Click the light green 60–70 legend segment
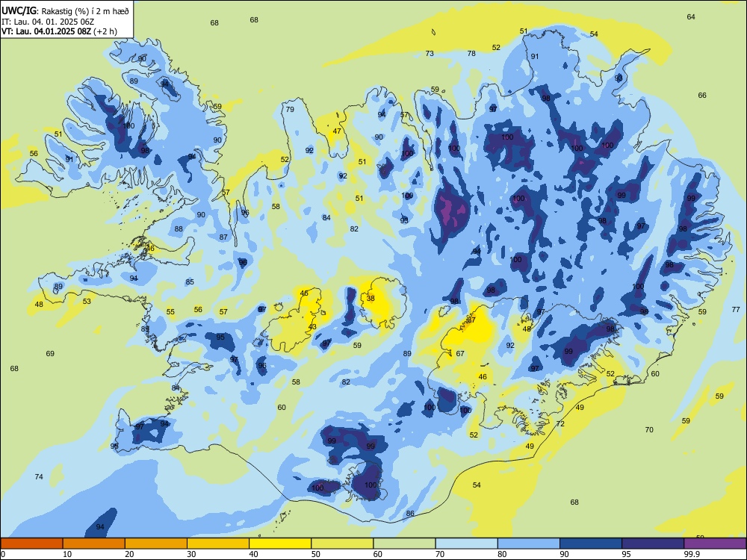Image resolution: width=747 pixels, height=560 pixels. point(404,544)
